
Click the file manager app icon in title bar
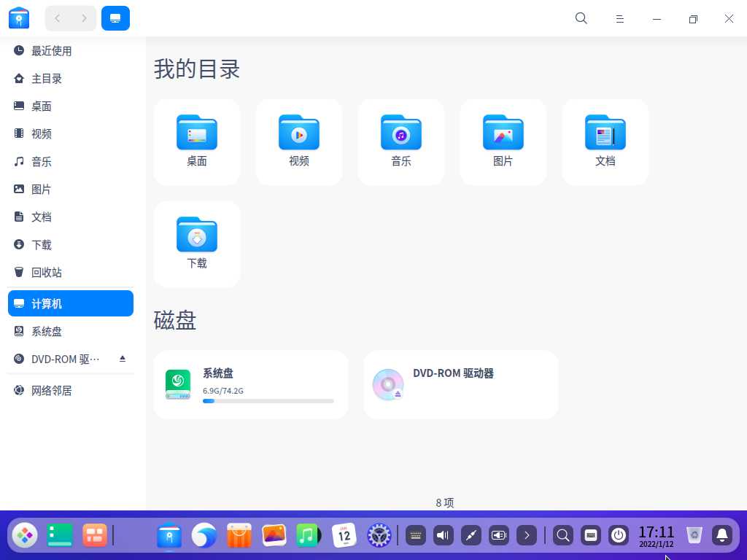[19, 18]
